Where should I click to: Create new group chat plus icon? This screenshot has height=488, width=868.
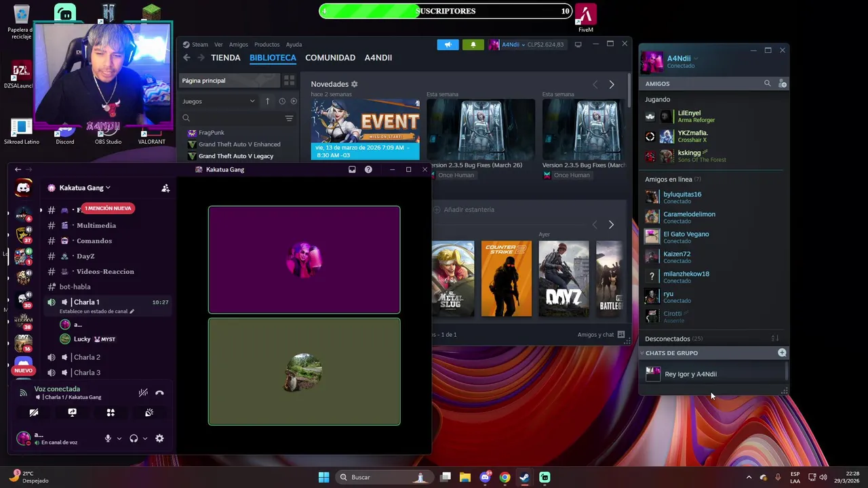coord(782,353)
